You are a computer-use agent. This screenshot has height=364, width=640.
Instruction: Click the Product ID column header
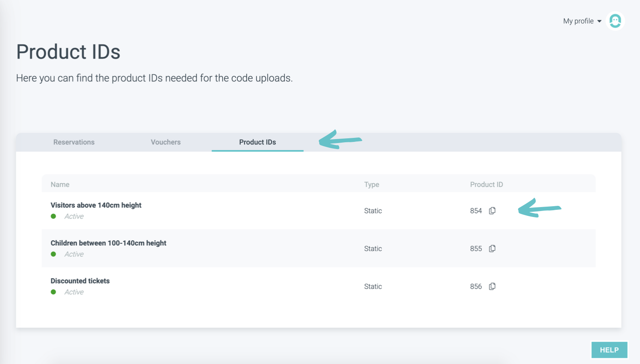pyautogui.click(x=486, y=184)
